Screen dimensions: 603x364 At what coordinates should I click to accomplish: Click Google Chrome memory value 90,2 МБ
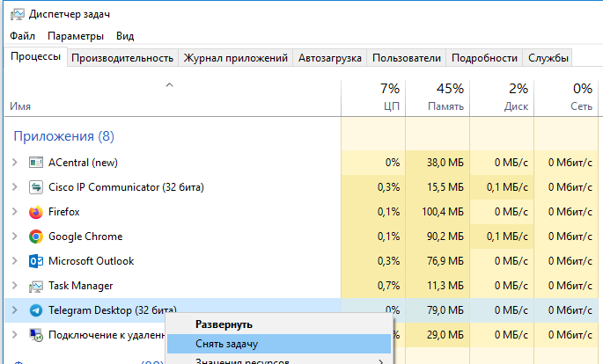coord(445,237)
